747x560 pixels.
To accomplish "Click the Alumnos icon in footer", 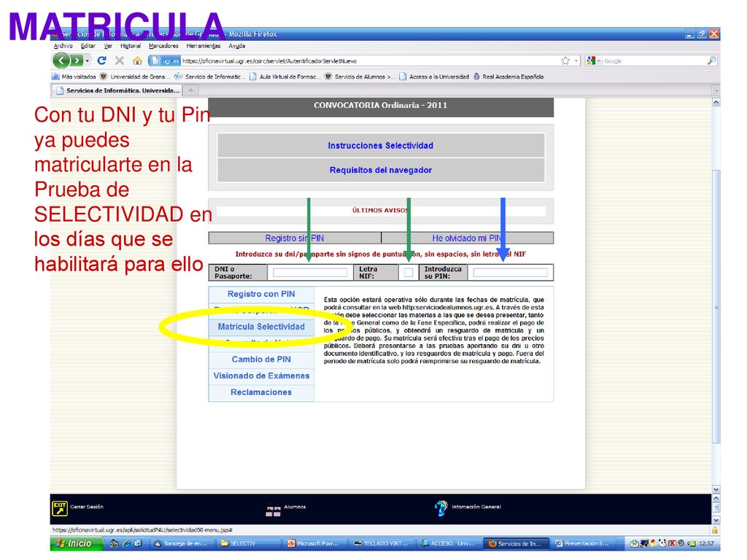I will tap(273, 510).
